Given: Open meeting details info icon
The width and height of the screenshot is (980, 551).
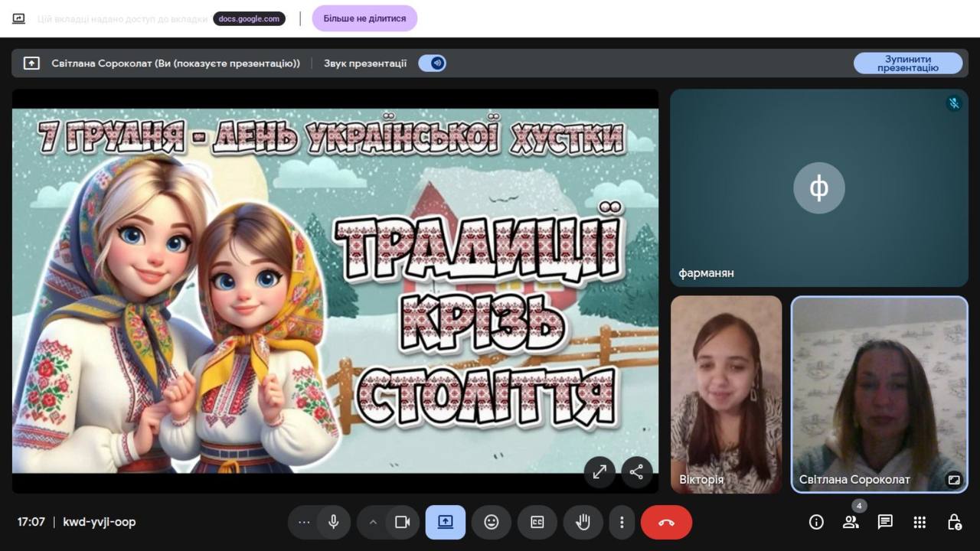Looking at the screenshot, I should click(816, 522).
